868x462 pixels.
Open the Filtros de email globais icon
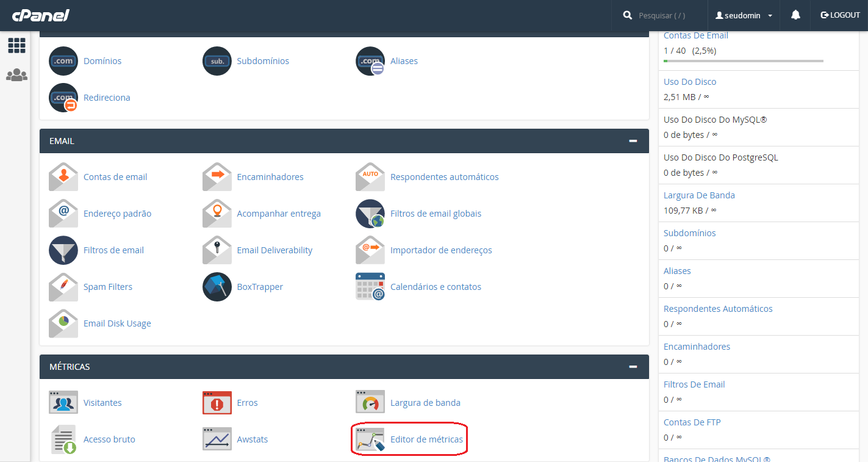click(370, 214)
